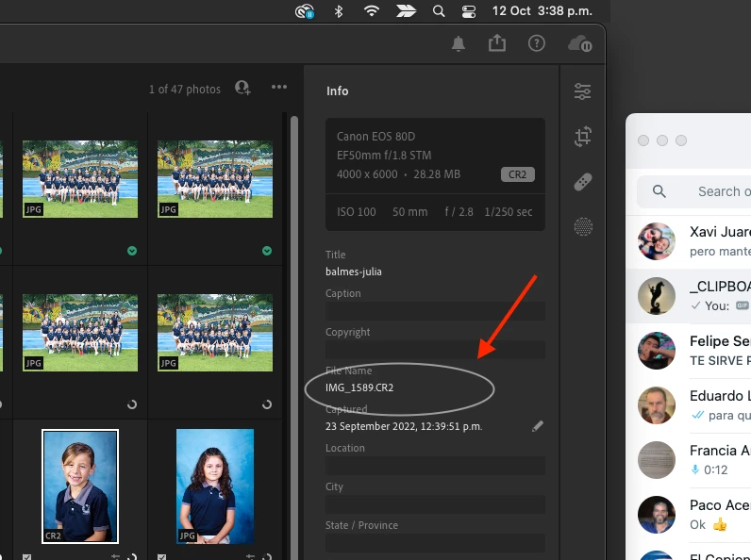Open the three-dots more options menu
Screen dimensions: 751x560
click(279, 87)
